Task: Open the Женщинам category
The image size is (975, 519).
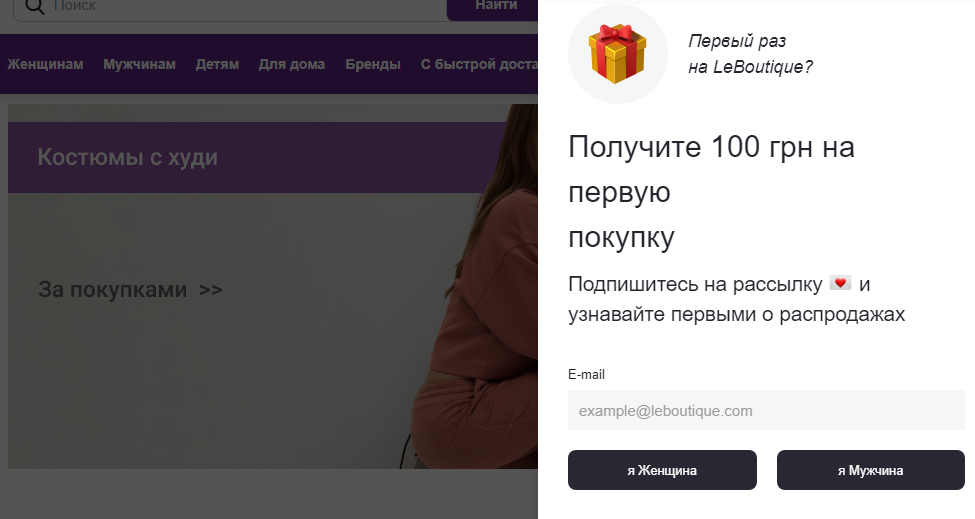Action: 45,64
